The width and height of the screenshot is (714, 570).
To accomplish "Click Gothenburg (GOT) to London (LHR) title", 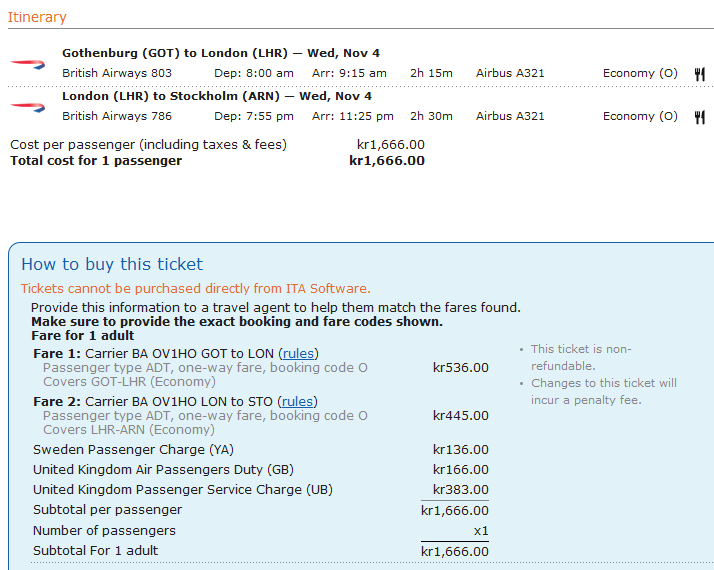I will (220, 53).
